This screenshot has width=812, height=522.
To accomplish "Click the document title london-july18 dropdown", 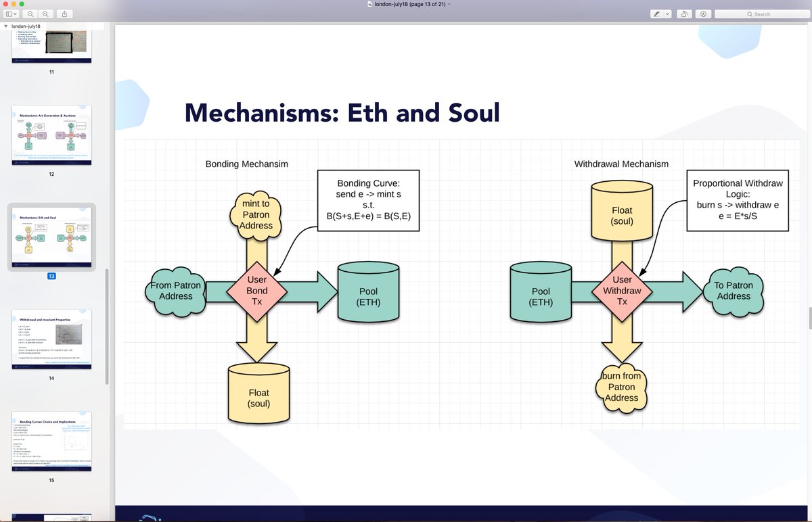I will click(409, 4).
